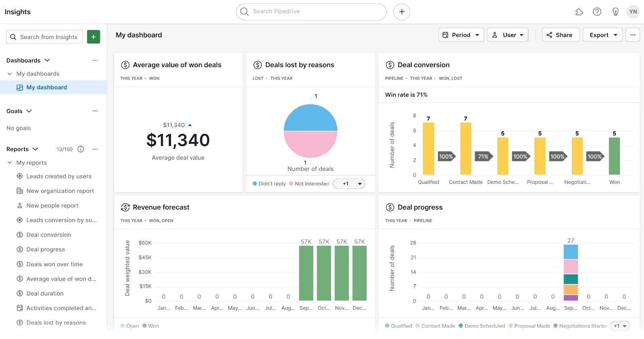Open dashboard more options ellipsis button
This screenshot has height=339, width=644.
click(x=633, y=35)
